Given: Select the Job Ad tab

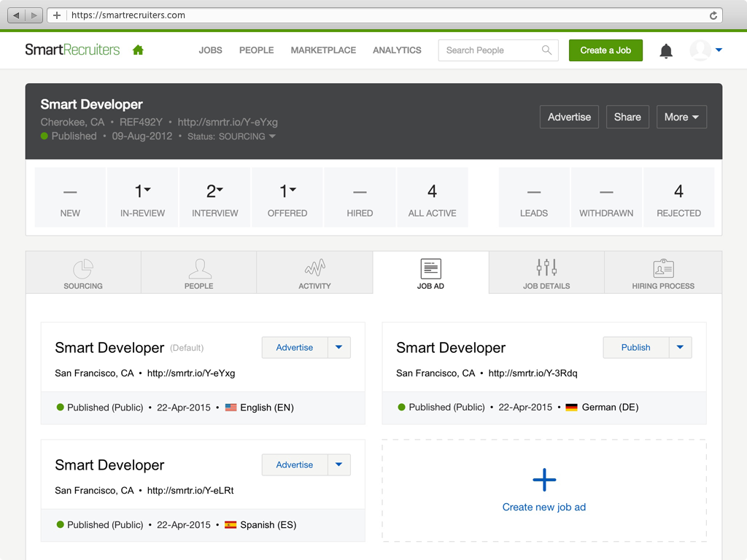Looking at the screenshot, I should tap(430, 273).
